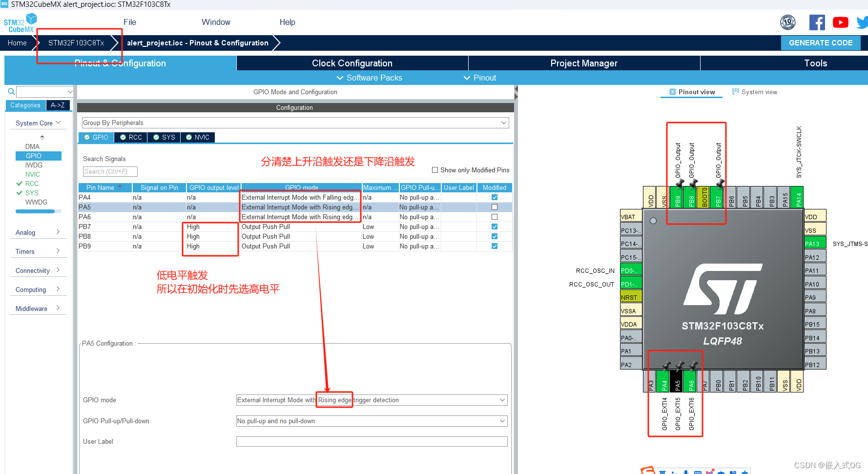
Task: Go to Home breadcrumb
Action: 17,43
